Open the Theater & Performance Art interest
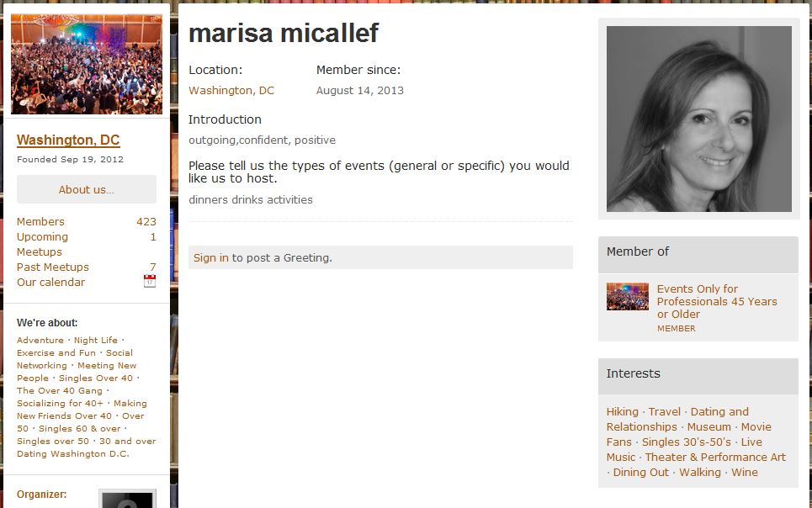 pos(715,458)
